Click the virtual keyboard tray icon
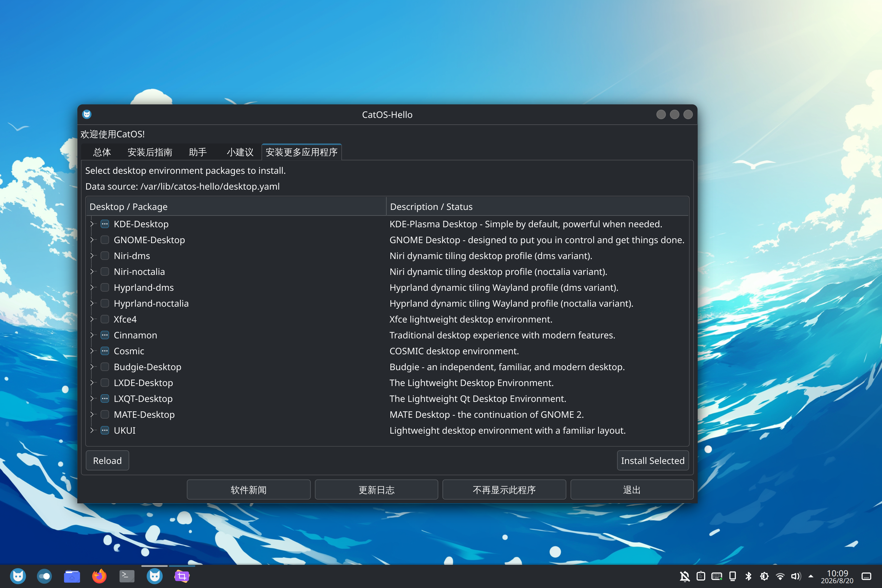The height and width of the screenshot is (588, 882). click(x=717, y=576)
